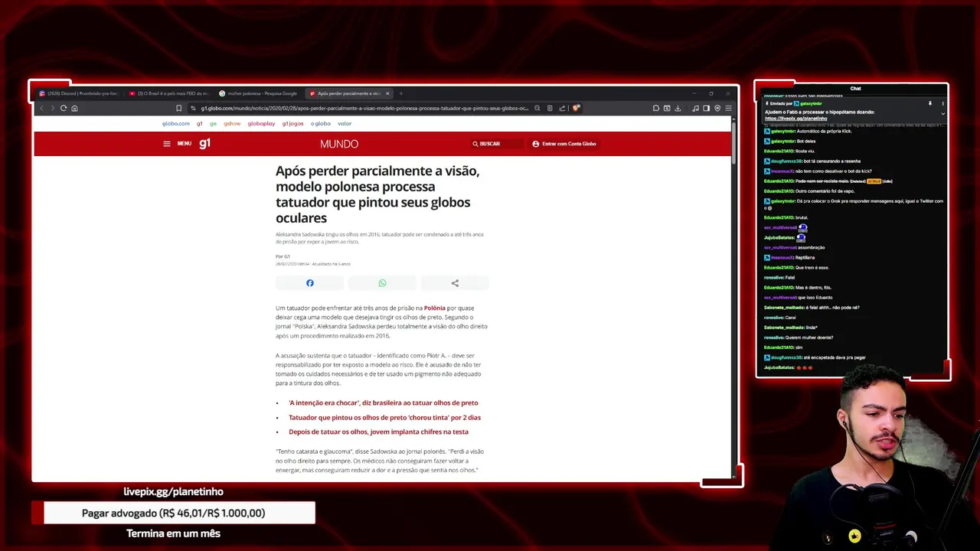This screenshot has height=551, width=980.
Task: Click the 'Pagar advogado' donation goal bar
Action: tap(173, 513)
